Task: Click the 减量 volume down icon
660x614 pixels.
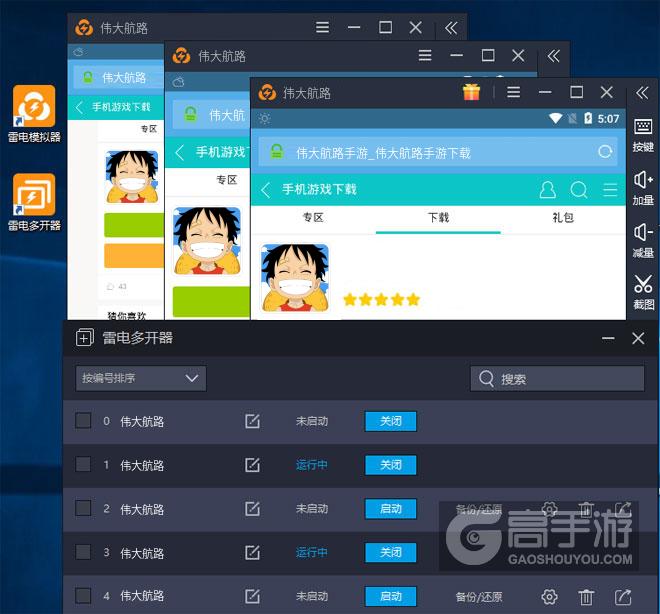Action: [643, 241]
